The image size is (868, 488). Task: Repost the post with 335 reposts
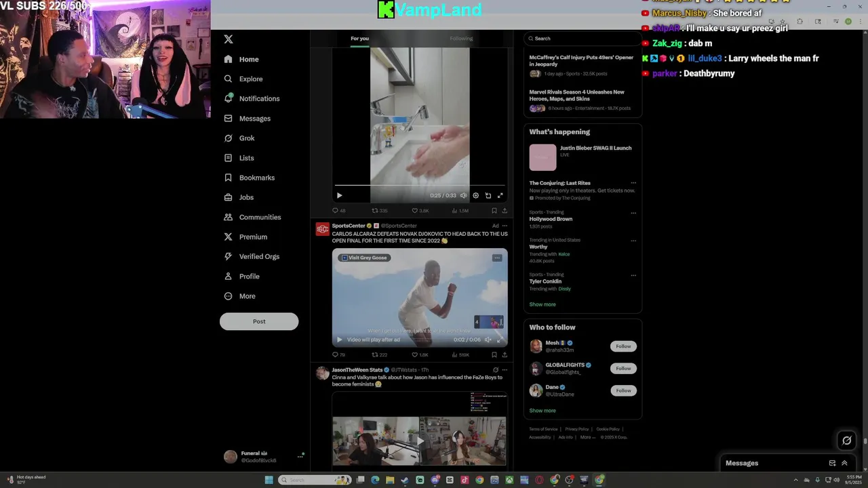(380, 211)
